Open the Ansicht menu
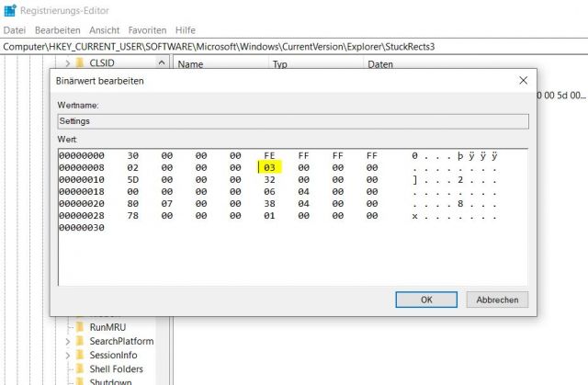Viewport: 588px width, 385px height. 104,30
